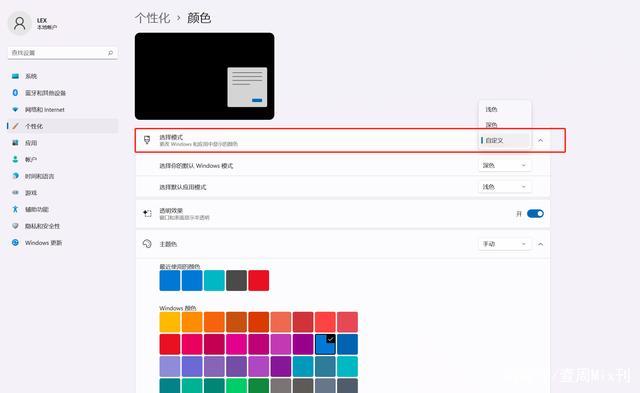This screenshot has height=393, width=640.
Task: Click the 查找设置 search field
Action: 62,53
